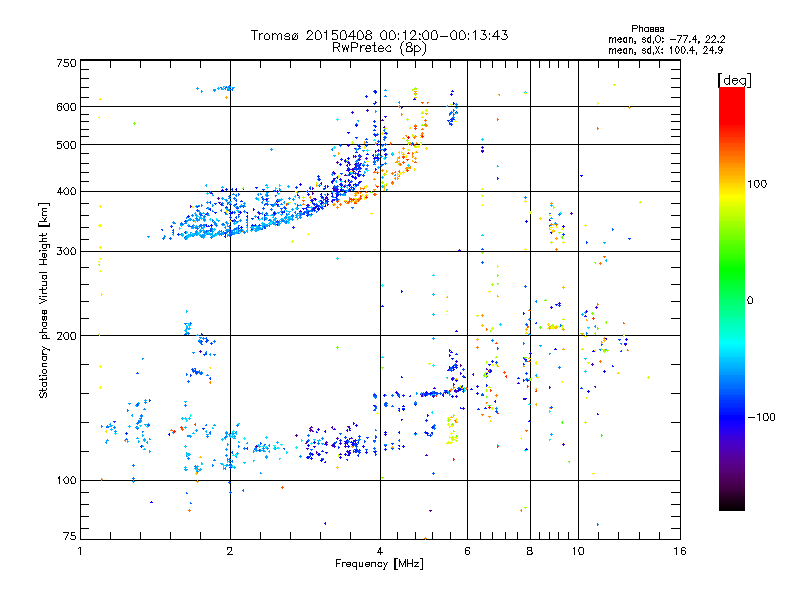The height and width of the screenshot is (600, 800).
Task: Click x-axis tick label '16'
Action: pyautogui.click(x=680, y=551)
